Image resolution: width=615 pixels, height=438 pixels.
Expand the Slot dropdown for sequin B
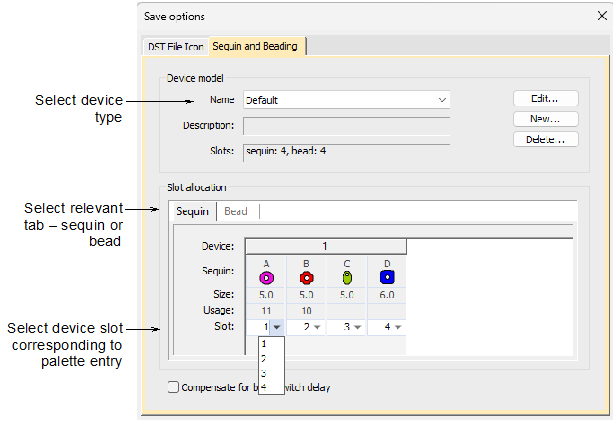[317, 327]
